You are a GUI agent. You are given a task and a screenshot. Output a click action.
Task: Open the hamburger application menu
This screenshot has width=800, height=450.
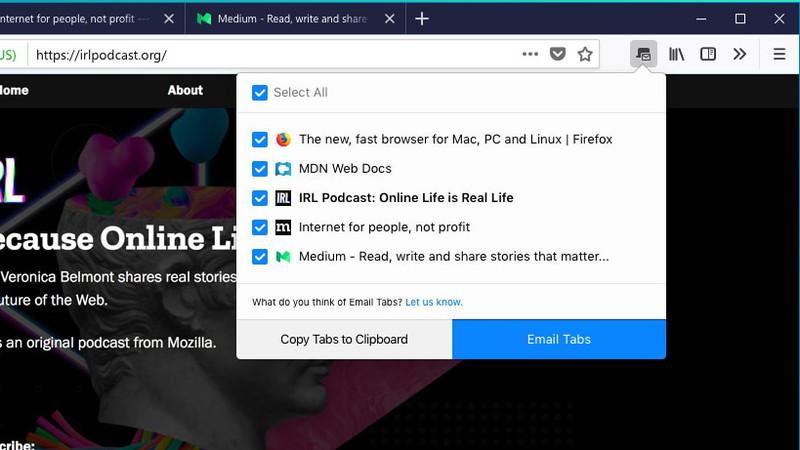(779, 54)
